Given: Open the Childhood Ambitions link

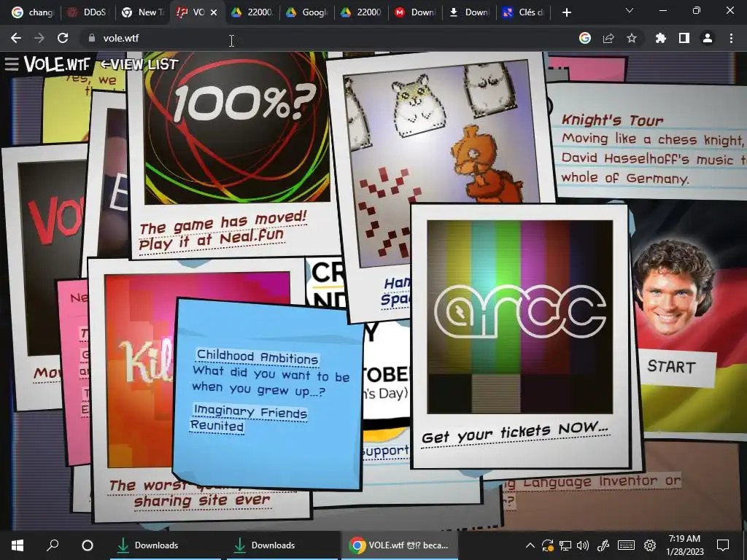Looking at the screenshot, I should pos(258,357).
